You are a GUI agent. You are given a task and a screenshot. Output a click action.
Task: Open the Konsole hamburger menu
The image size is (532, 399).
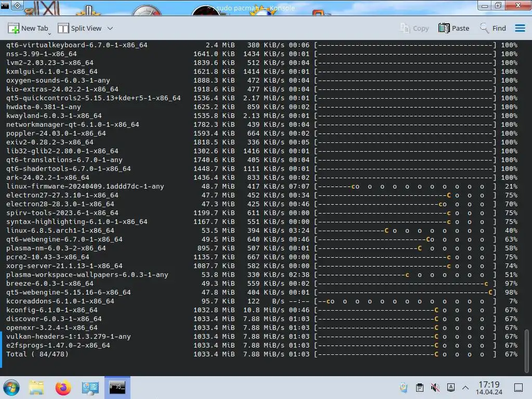click(520, 28)
